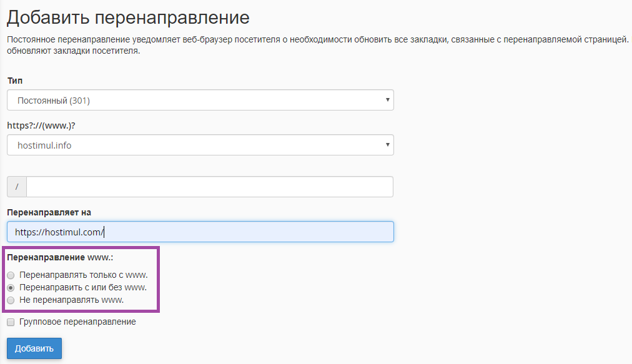Enable the Групповое перенаправление checkbox
This screenshot has width=632, height=364.
pos(11,322)
